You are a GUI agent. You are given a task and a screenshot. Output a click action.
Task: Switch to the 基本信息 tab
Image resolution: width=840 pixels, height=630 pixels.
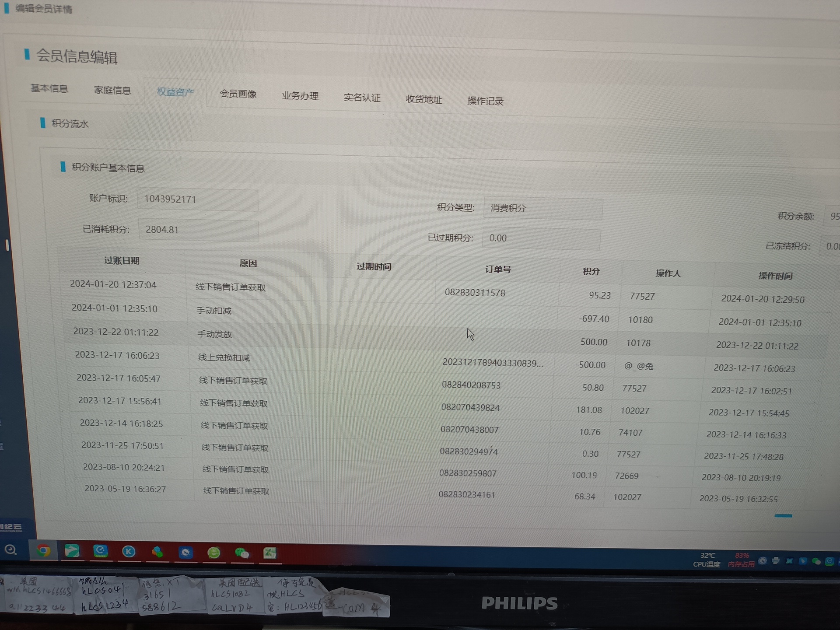(49, 88)
